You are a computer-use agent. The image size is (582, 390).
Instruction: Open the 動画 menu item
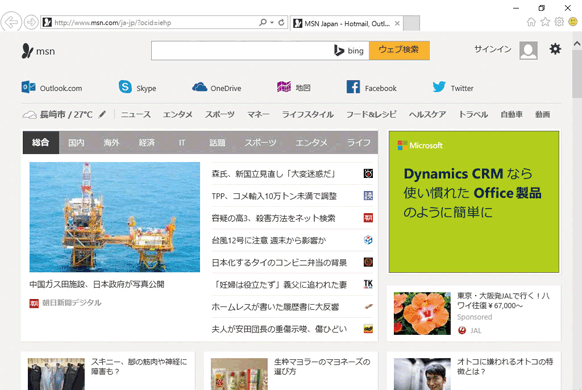(x=543, y=115)
